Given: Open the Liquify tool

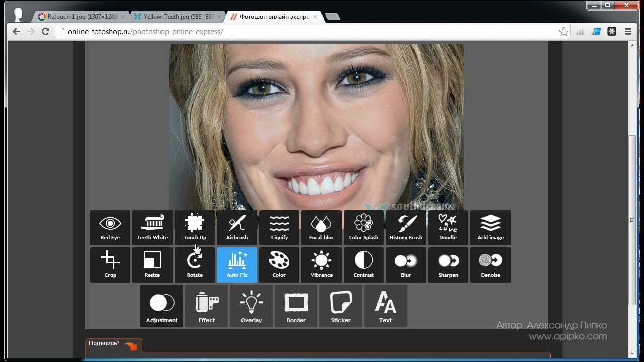Looking at the screenshot, I should (x=279, y=228).
